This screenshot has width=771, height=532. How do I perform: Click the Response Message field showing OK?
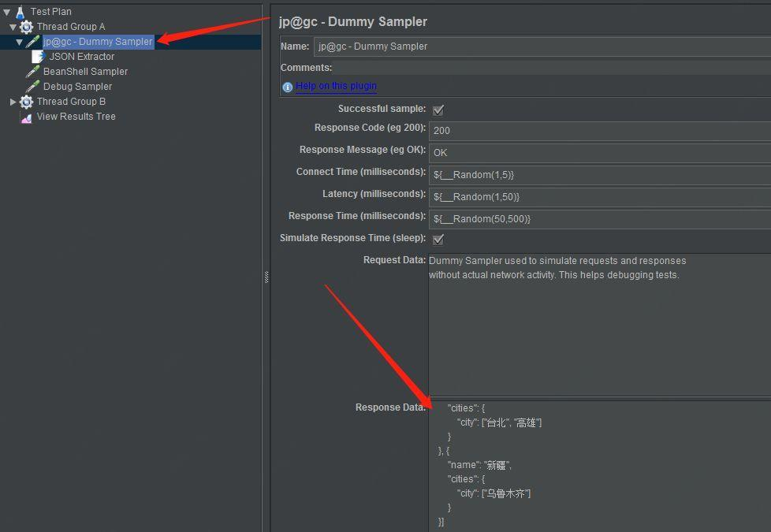tap(600, 153)
